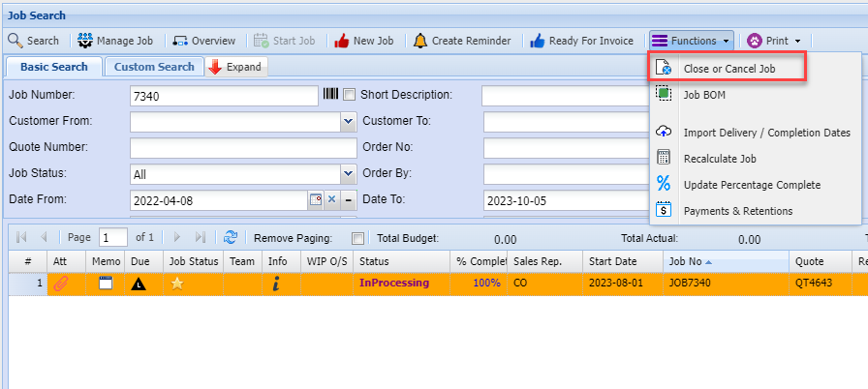Click the Customer To input field
Viewport: 868px width, 389px height.
567,122
